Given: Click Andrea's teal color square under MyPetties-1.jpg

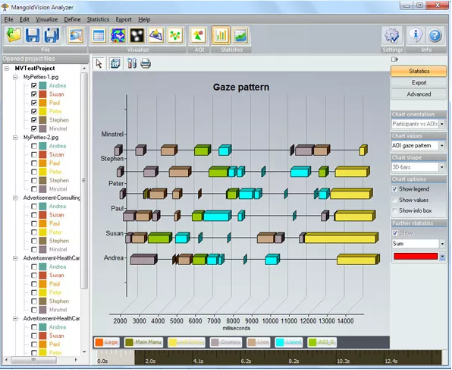Looking at the screenshot, I should click(43, 85).
